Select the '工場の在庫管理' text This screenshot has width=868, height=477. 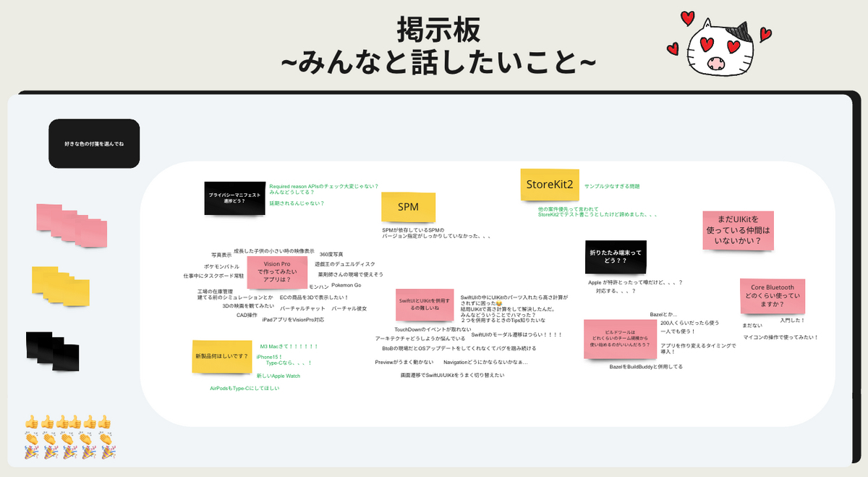click(215, 291)
